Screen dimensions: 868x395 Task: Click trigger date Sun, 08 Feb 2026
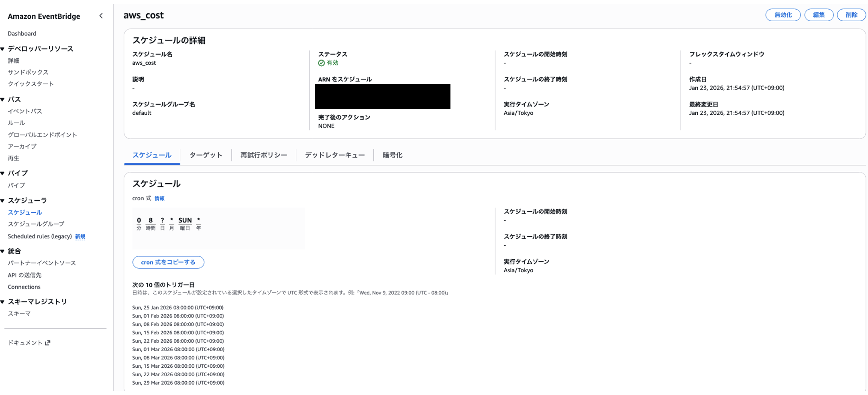coord(178,324)
